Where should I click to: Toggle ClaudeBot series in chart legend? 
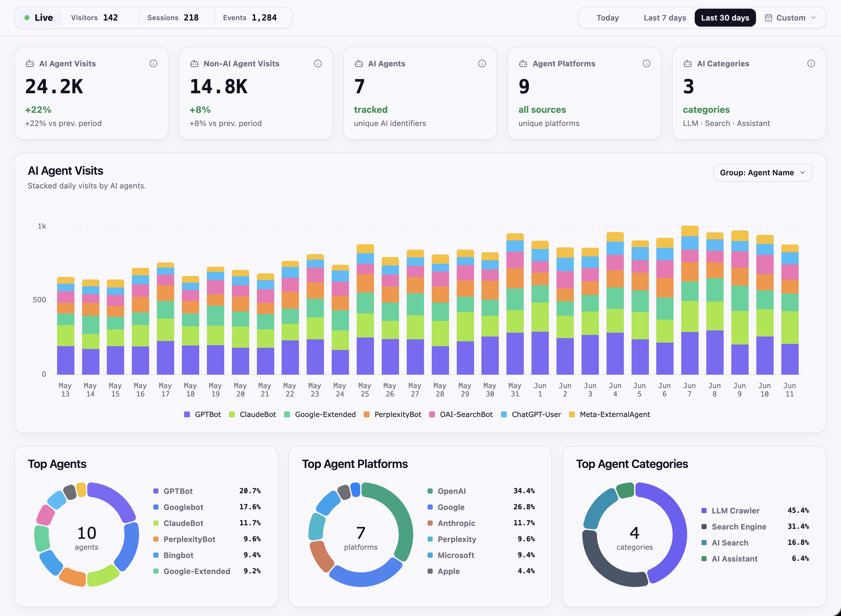pos(253,414)
